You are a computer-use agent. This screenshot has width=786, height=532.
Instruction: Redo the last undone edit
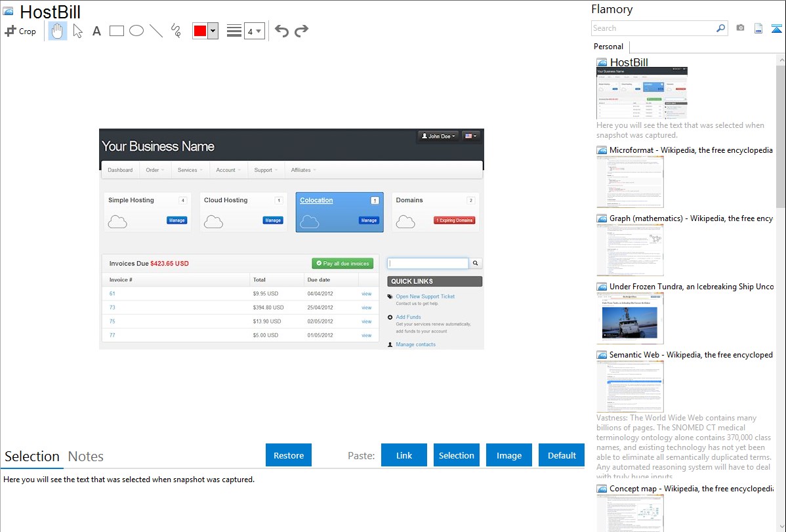(x=301, y=31)
